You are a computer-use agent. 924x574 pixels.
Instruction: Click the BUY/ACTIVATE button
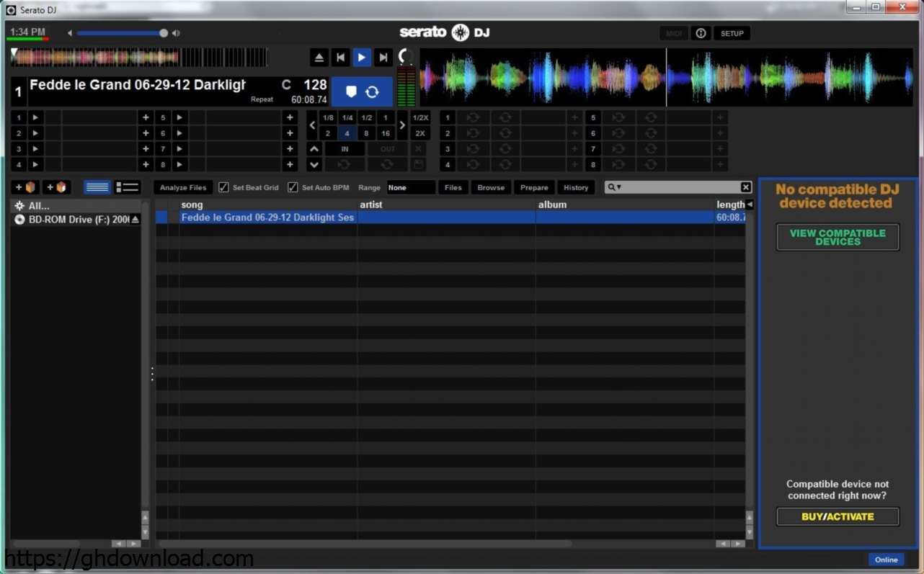point(838,516)
